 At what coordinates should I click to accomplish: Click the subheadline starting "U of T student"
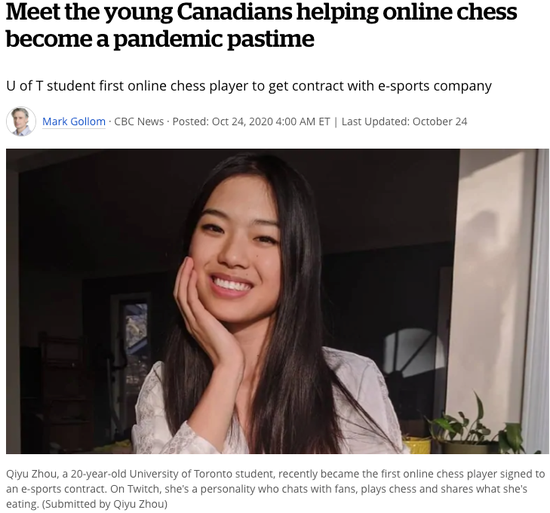click(x=249, y=86)
